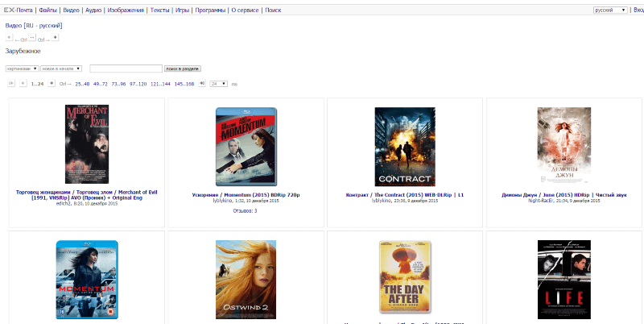644x324 pixels.
Task: Click the edich2 uploader name
Action: tap(64, 204)
